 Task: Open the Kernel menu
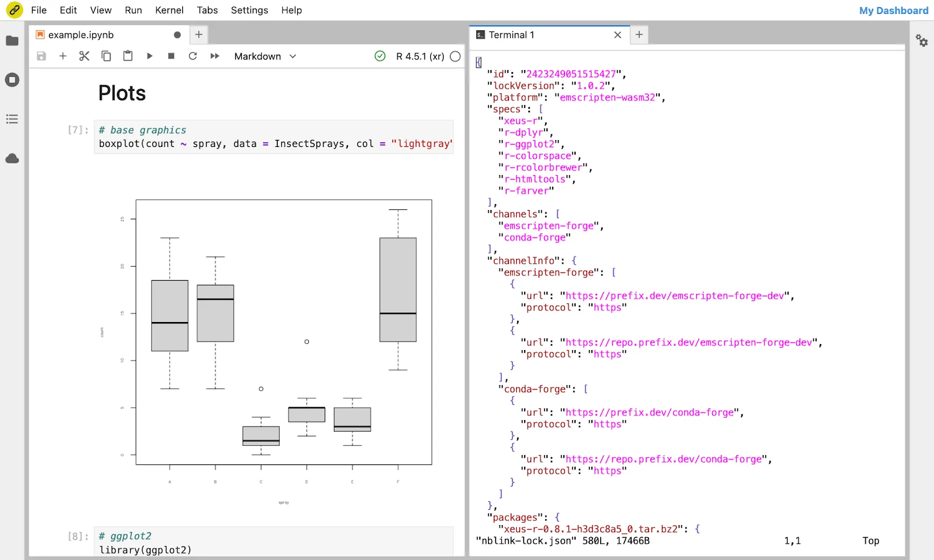(x=169, y=10)
